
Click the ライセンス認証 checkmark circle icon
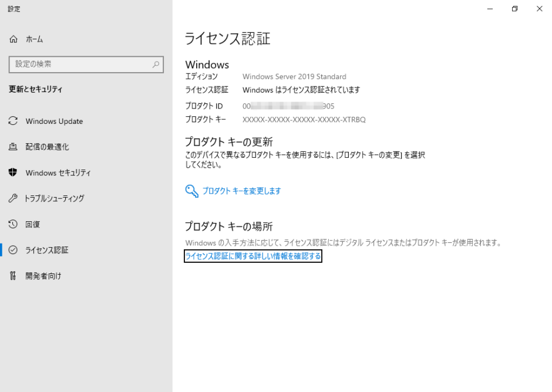pyautogui.click(x=14, y=250)
